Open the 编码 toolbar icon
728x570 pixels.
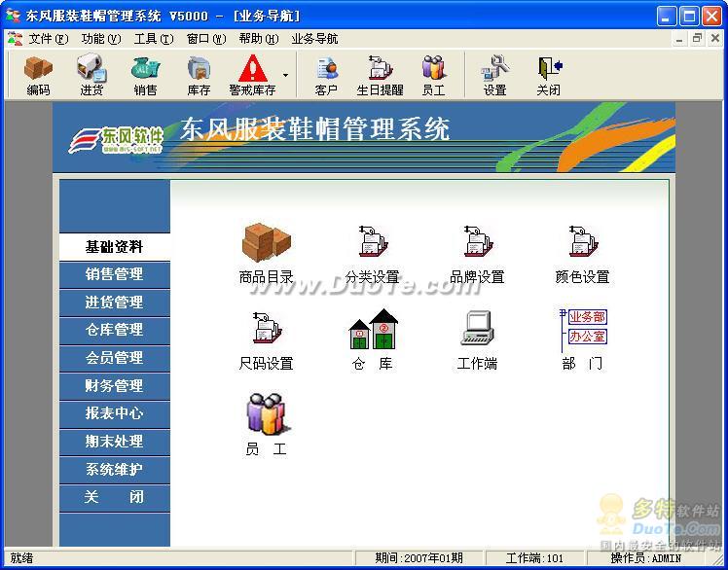pyautogui.click(x=38, y=75)
